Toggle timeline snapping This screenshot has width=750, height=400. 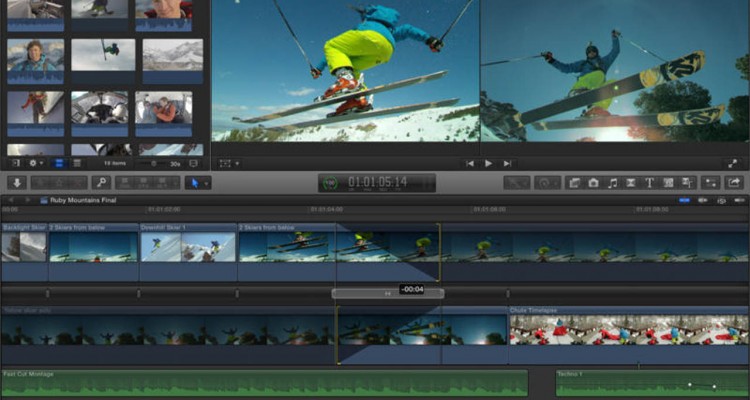tap(739, 200)
